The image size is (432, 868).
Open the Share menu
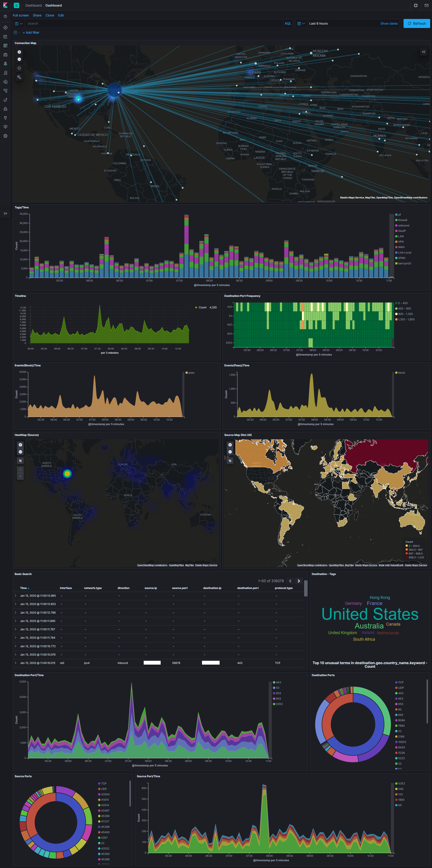click(37, 16)
